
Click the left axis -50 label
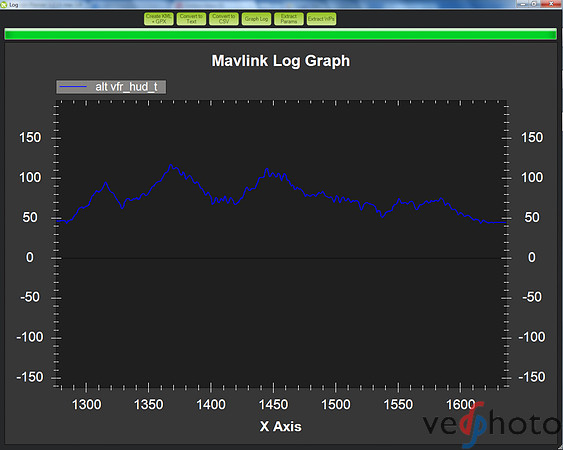tap(30, 297)
